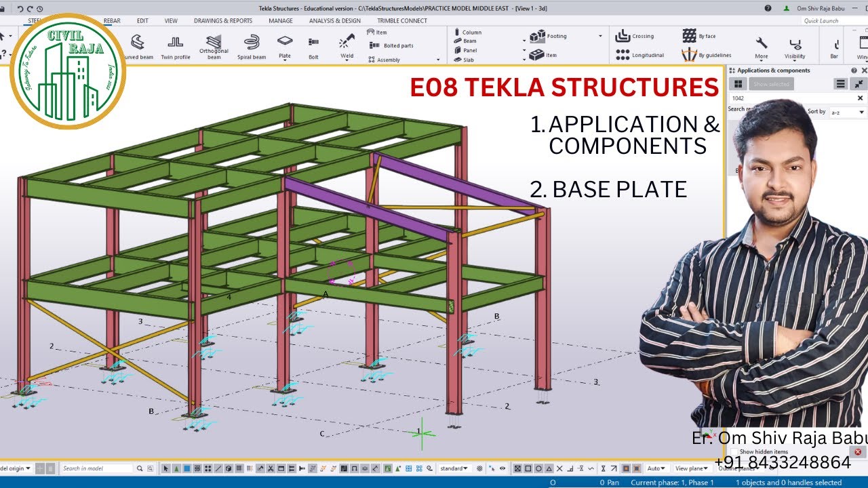
Task: Select the Plate tool
Action: pos(285,47)
